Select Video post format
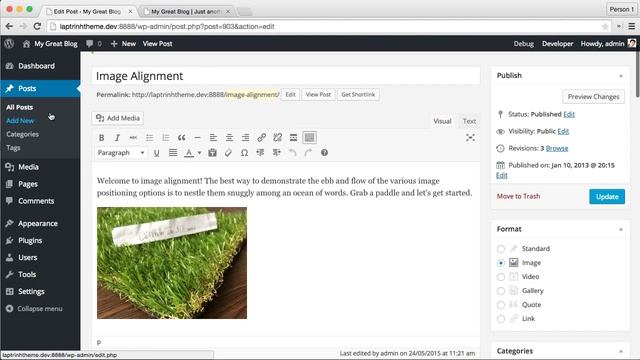640x360 pixels. click(501, 277)
